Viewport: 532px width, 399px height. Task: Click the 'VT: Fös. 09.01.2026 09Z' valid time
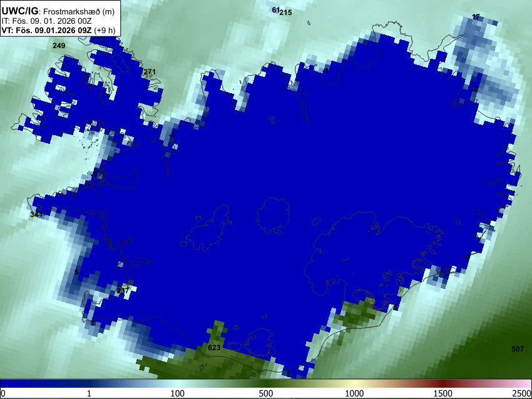point(46,30)
